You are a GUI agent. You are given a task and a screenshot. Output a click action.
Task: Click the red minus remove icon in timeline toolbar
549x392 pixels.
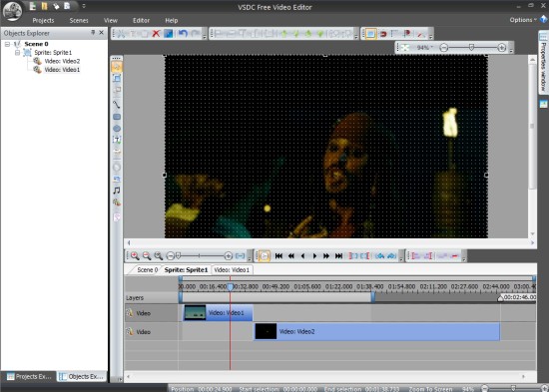point(455,256)
